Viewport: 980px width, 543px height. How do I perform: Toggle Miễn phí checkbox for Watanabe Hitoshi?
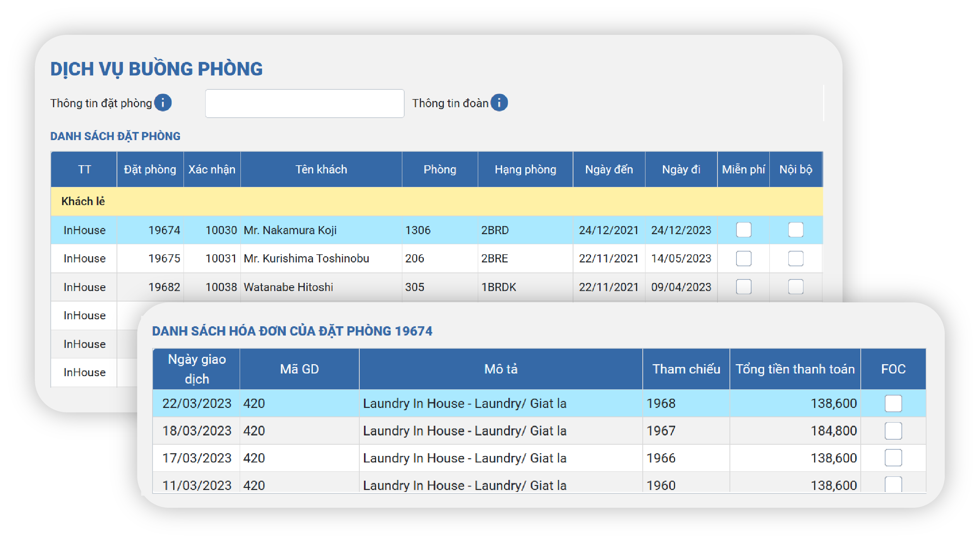coord(743,287)
